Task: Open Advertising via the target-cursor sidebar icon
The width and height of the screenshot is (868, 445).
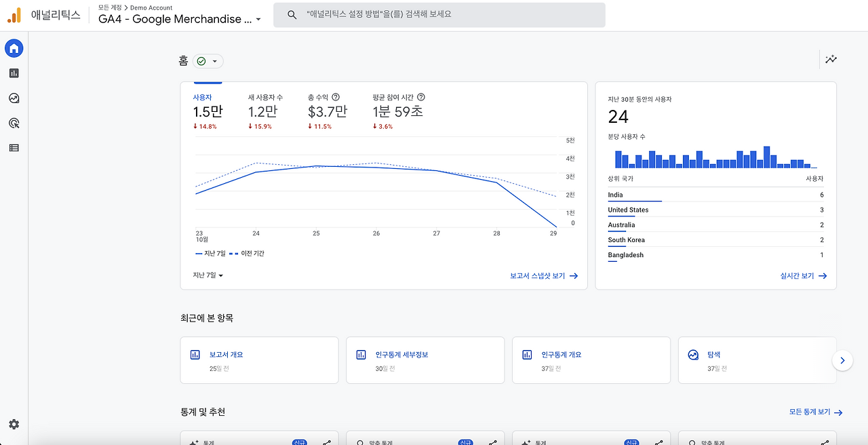Action: point(14,122)
